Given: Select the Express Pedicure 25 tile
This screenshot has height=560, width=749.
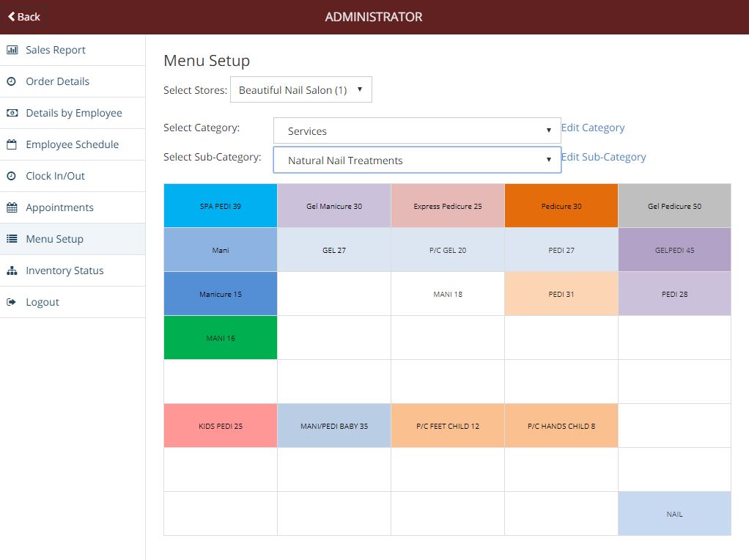Looking at the screenshot, I should (448, 206).
